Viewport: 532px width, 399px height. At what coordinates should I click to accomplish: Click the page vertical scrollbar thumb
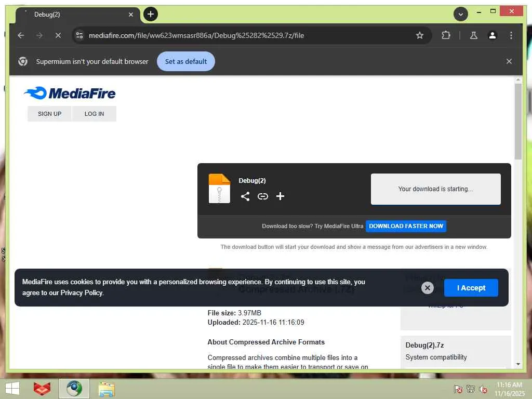(x=518, y=121)
